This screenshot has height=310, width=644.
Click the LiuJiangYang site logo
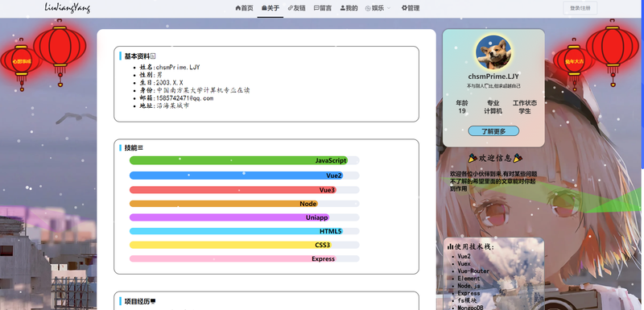[68, 8]
